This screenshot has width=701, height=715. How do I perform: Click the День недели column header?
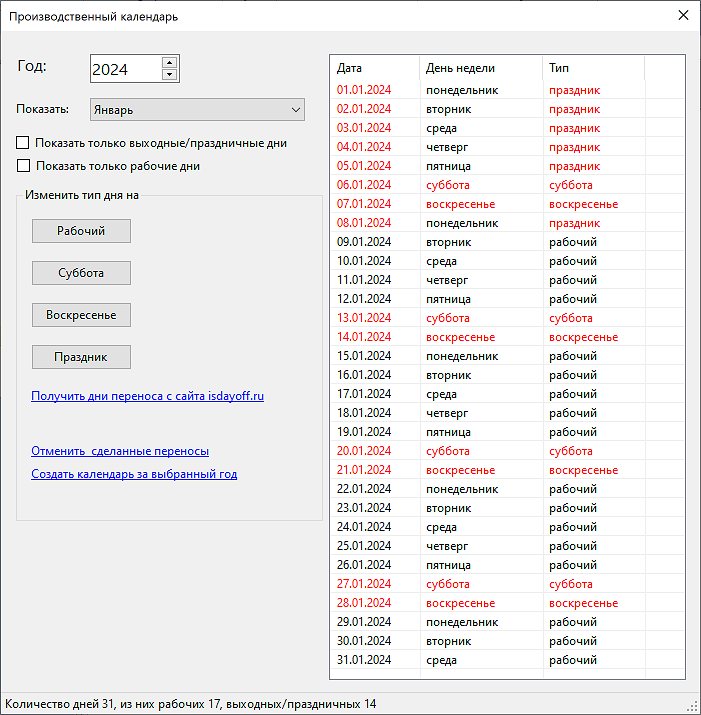(x=481, y=68)
